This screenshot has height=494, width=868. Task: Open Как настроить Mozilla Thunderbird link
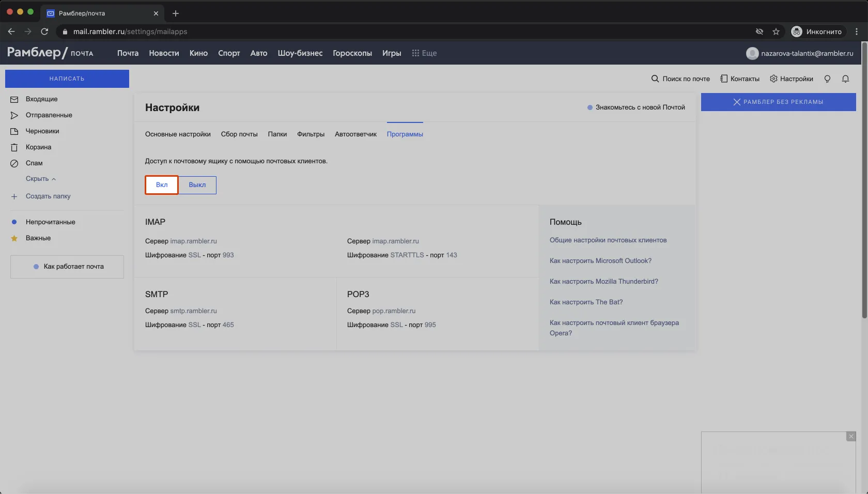point(604,282)
